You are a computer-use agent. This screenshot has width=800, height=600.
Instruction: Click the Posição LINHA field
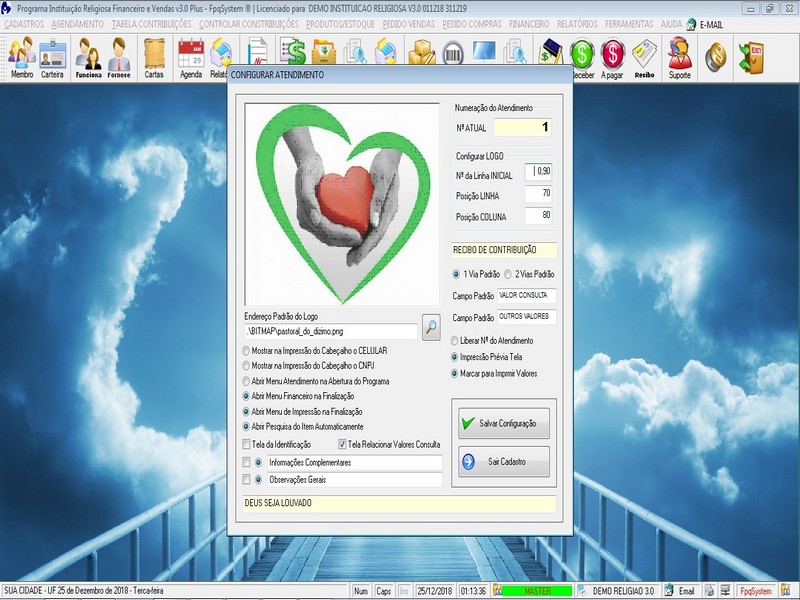[x=538, y=193]
